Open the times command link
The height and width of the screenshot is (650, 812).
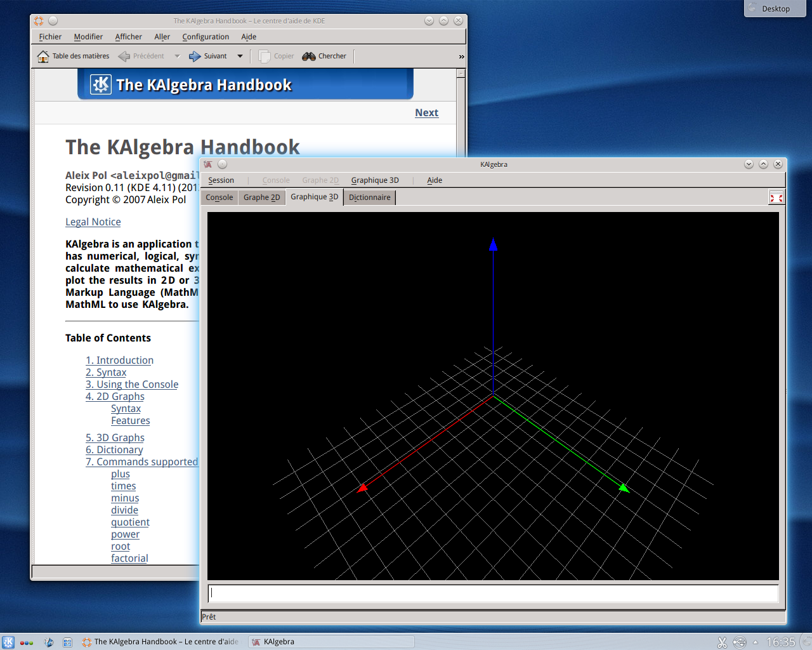pyautogui.click(x=124, y=486)
